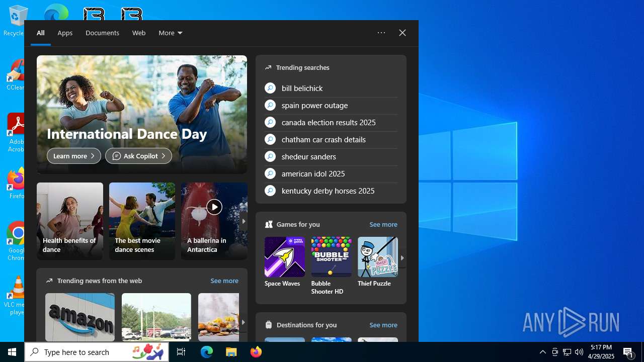Open Health benefits of dance card
The image size is (644, 362).
pos(70,221)
